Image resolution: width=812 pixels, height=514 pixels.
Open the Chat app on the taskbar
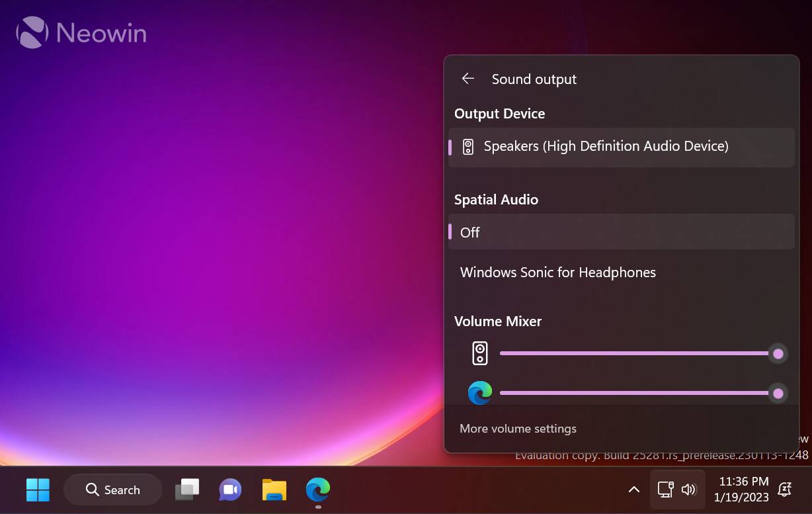click(x=230, y=490)
